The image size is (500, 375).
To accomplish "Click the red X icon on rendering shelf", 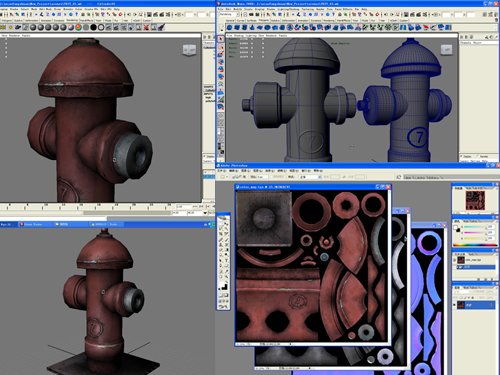I will click(146, 27).
